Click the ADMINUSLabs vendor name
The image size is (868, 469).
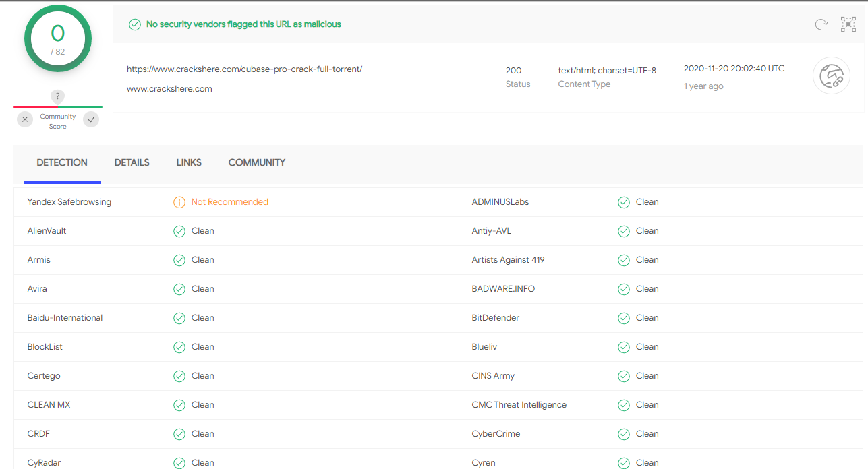tap(500, 202)
